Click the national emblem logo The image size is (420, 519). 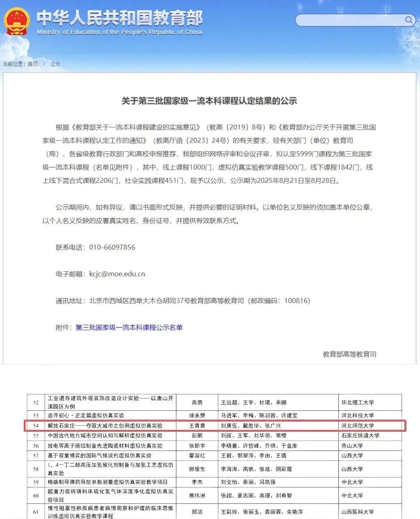(17, 21)
